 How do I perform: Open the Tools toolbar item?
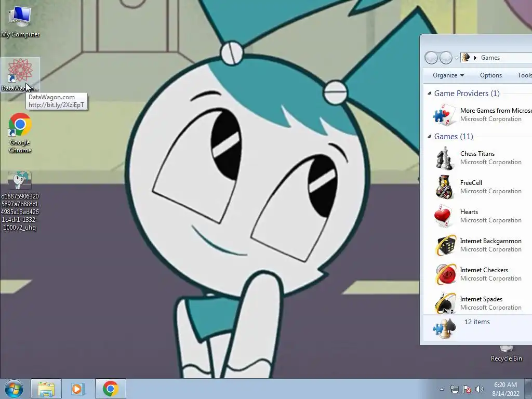(524, 75)
